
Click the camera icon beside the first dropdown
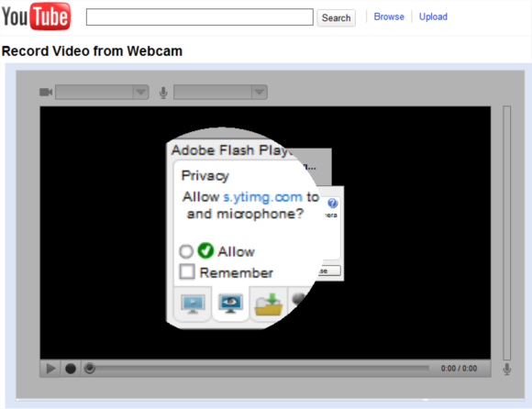coord(46,92)
